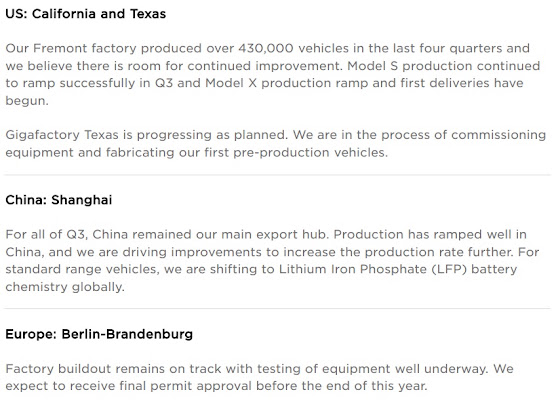Click the words chemistry globally
558x409 pixels.
pos(65,287)
